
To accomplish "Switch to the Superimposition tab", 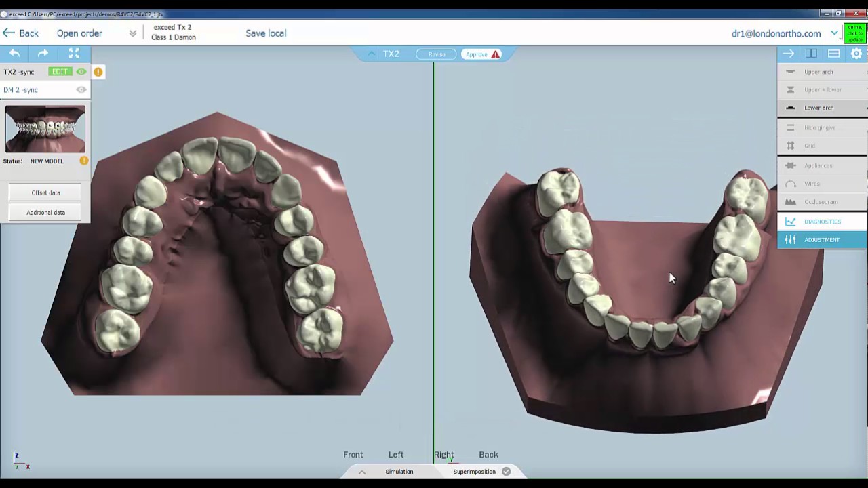I will (x=474, y=472).
